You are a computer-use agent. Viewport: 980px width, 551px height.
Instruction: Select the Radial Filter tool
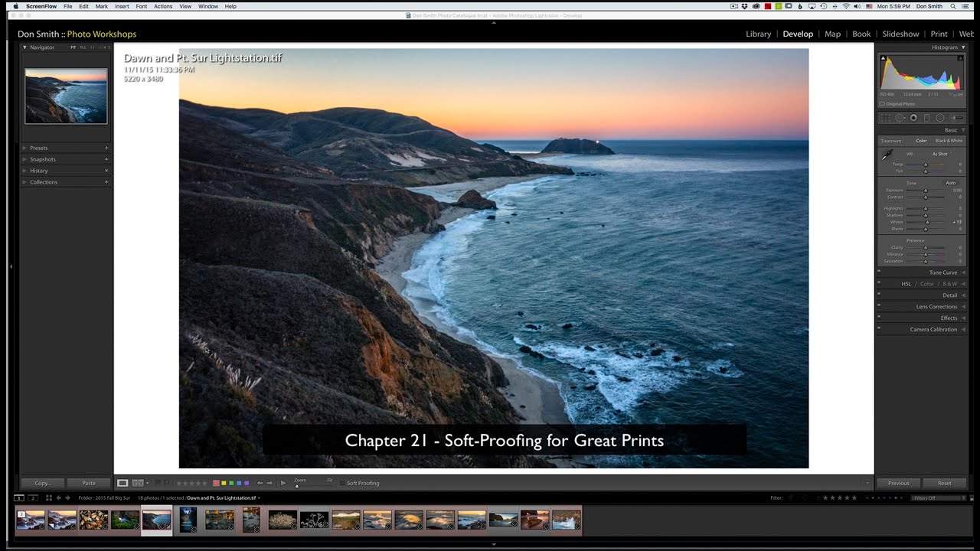[940, 118]
